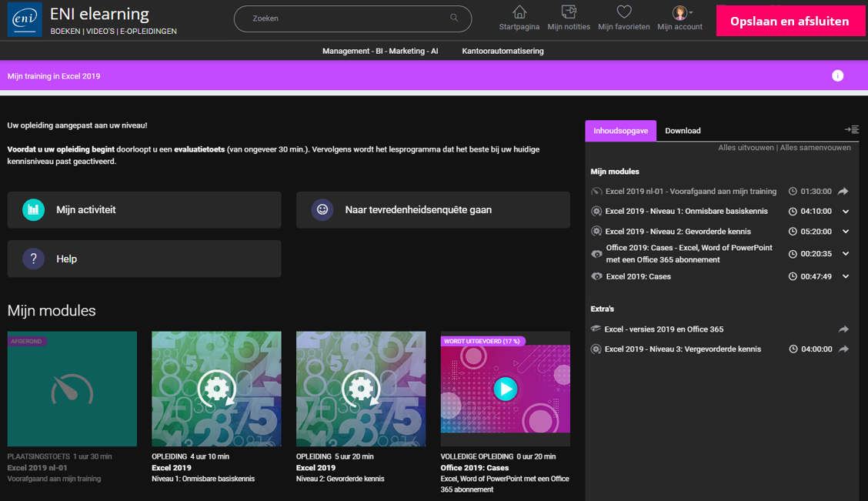Click Office 2019: Cases card title
Viewport: 868px width, 501px height.
[x=475, y=468]
